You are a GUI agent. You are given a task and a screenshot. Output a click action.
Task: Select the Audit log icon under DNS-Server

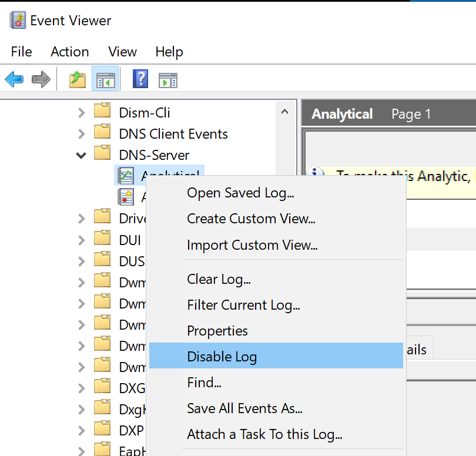pyautogui.click(x=126, y=197)
